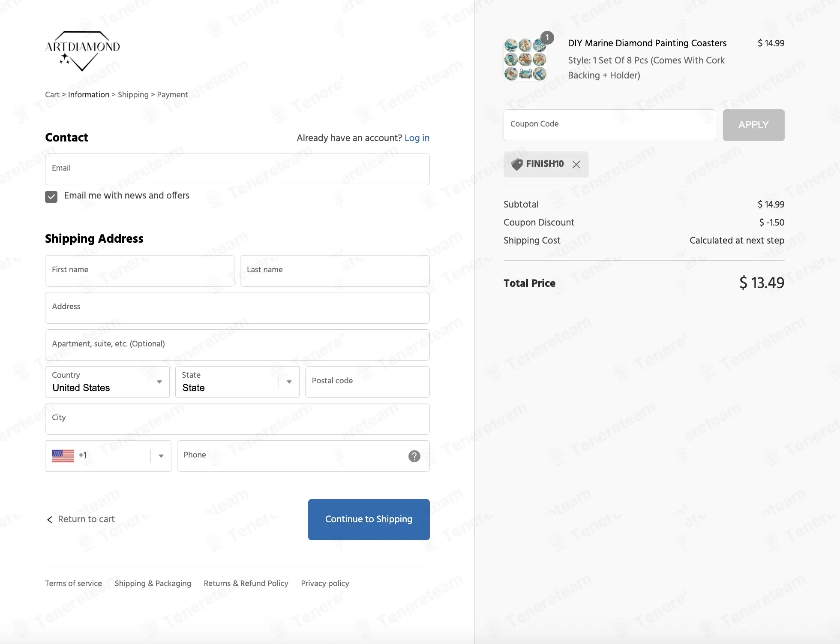Open the Country dropdown
This screenshot has width=840, height=644.
[x=107, y=382]
